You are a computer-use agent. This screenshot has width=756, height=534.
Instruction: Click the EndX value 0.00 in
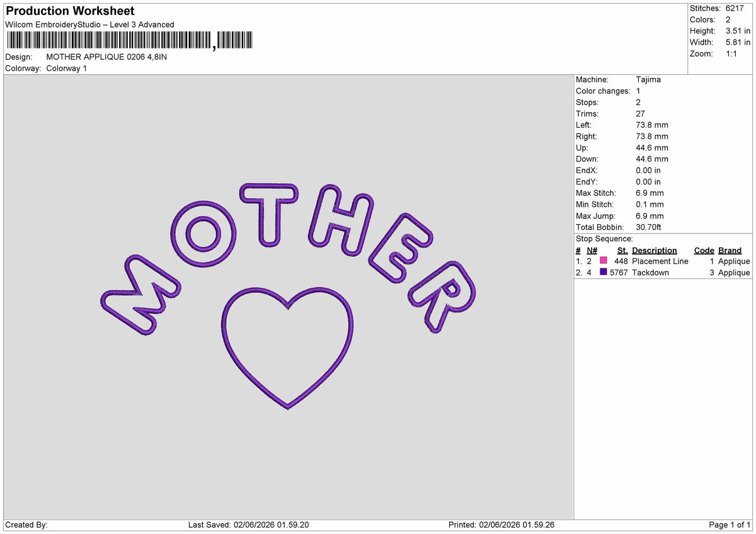pyautogui.click(x=648, y=170)
